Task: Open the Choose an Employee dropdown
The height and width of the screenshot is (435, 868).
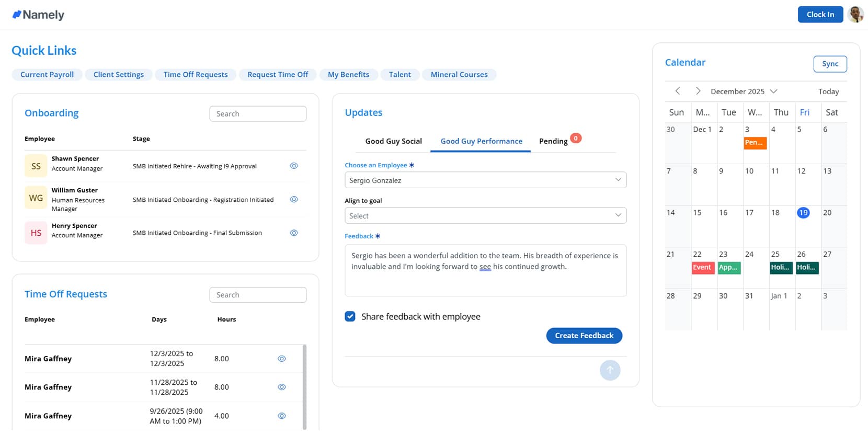Action: pyautogui.click(x=485, y=180)
